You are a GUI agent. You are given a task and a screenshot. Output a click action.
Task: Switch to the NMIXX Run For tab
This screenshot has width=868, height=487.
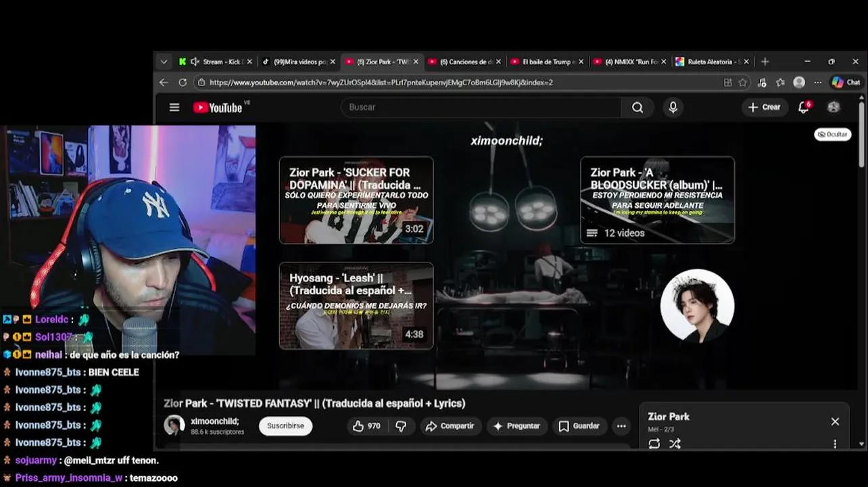point(629,62)
